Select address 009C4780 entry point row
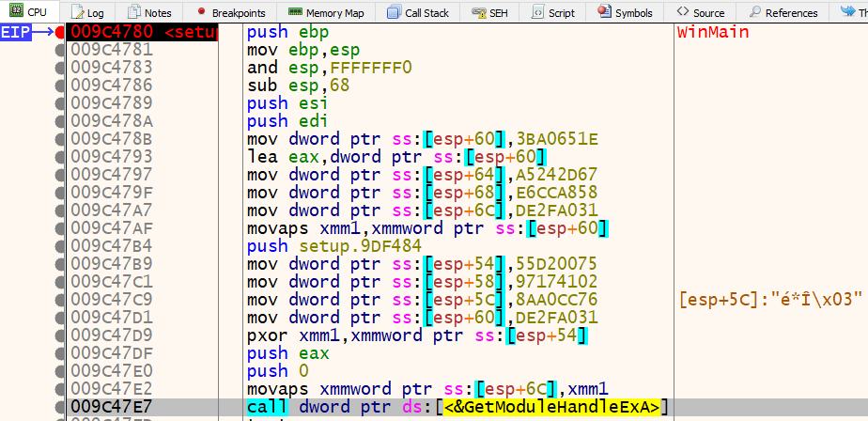 [143, 33]
